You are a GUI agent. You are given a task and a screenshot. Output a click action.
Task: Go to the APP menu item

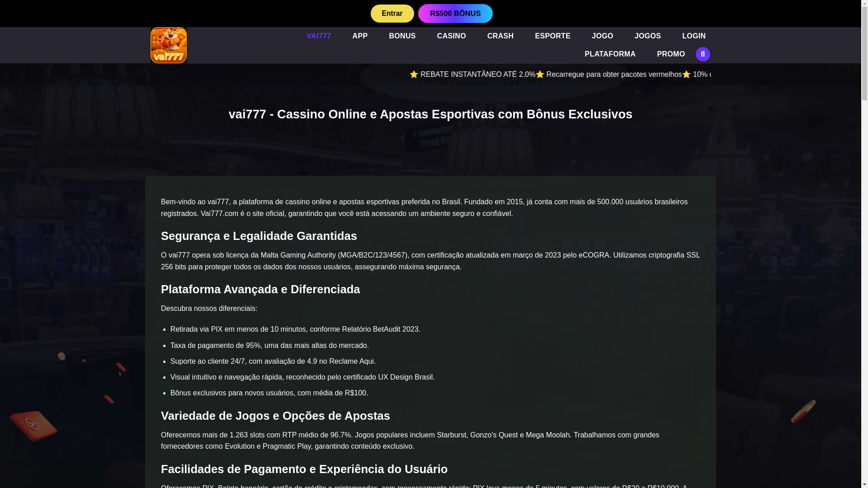pos(360,36)
